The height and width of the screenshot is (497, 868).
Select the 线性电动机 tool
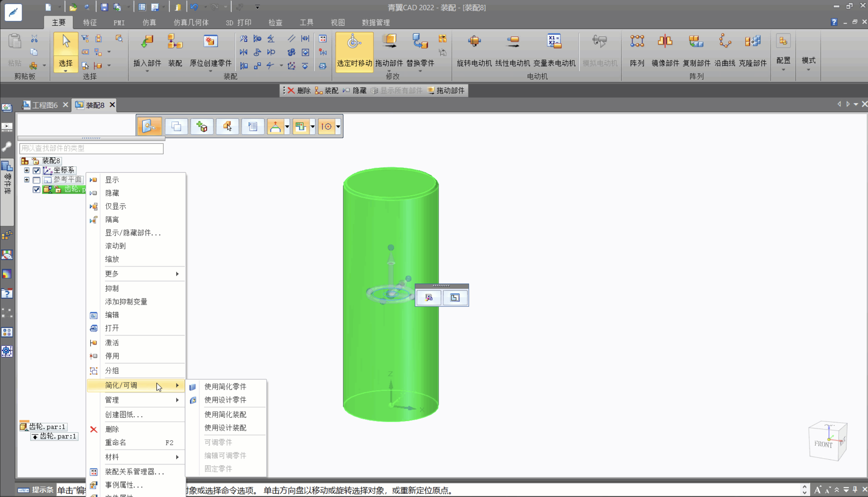[513, 41]
